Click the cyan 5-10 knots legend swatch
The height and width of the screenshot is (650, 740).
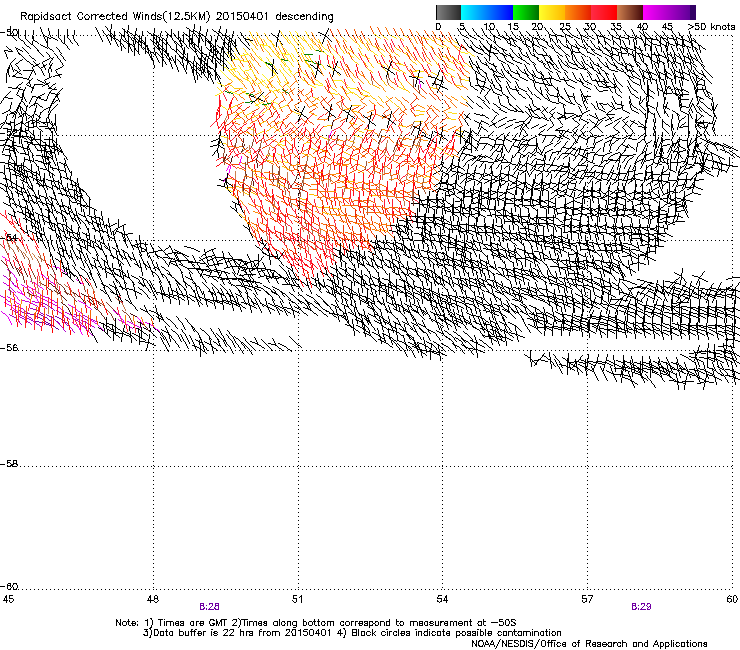click(x=474, y=12)
